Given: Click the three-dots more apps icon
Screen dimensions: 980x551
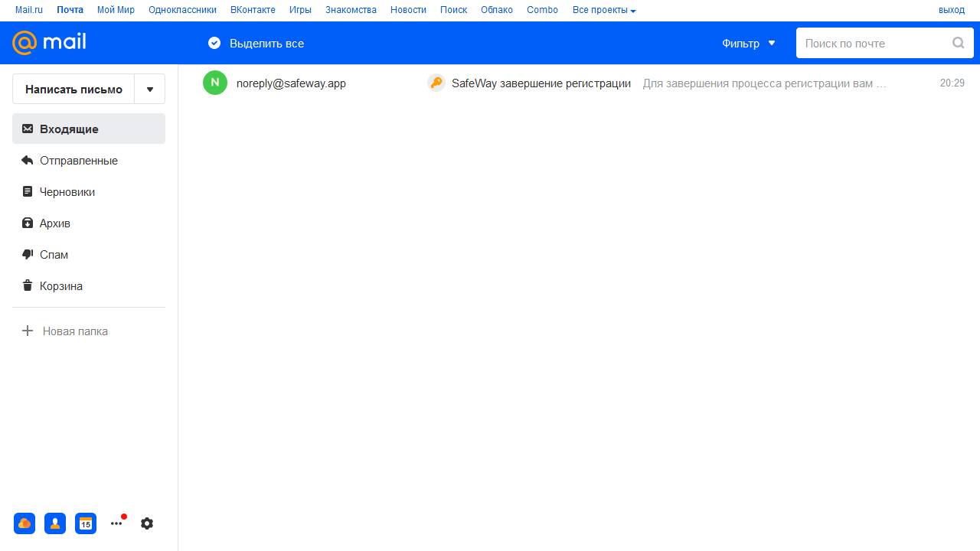Looking at the screenshot, I should (x=116, y=523).
